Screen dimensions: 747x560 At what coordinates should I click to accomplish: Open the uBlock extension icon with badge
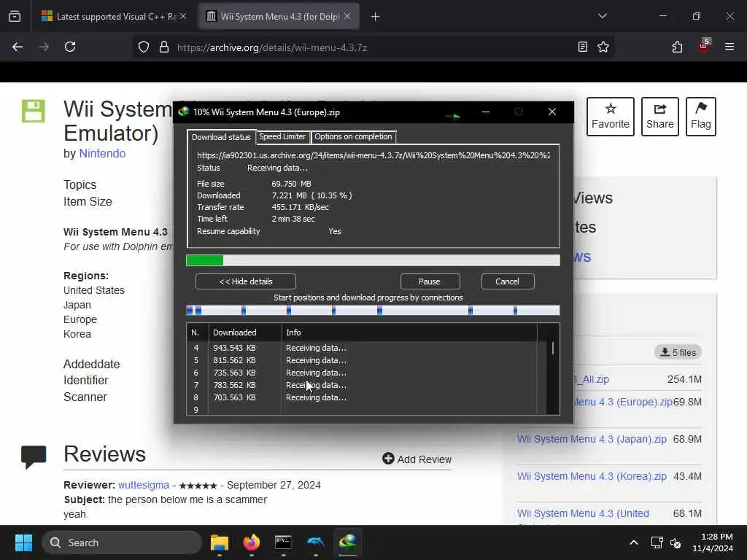coord(704,46)
